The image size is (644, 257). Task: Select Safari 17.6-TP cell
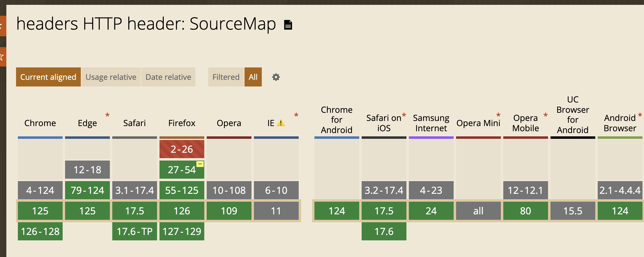135,231
